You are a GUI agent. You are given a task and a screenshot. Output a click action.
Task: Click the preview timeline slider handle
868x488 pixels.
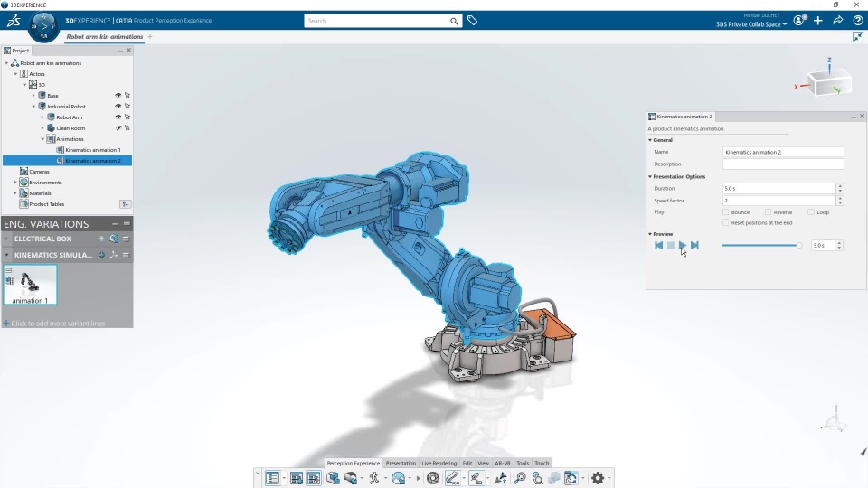pos(798,245)
